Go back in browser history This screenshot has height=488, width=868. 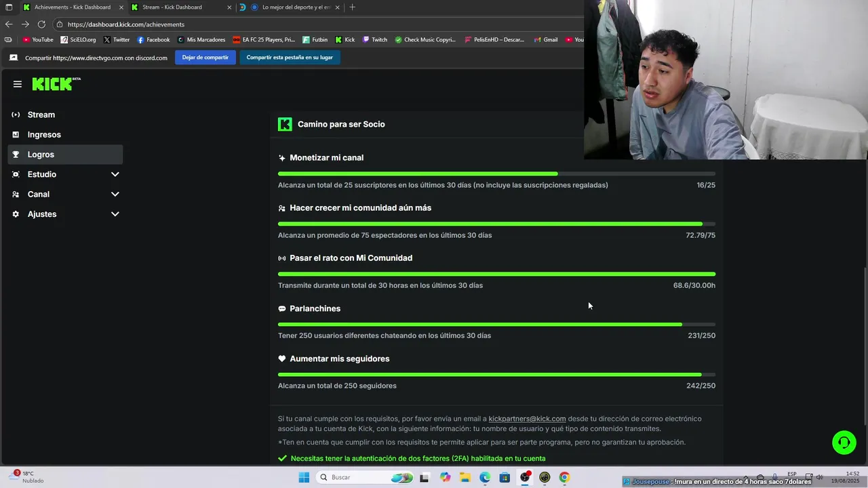[x=9, y=24]
